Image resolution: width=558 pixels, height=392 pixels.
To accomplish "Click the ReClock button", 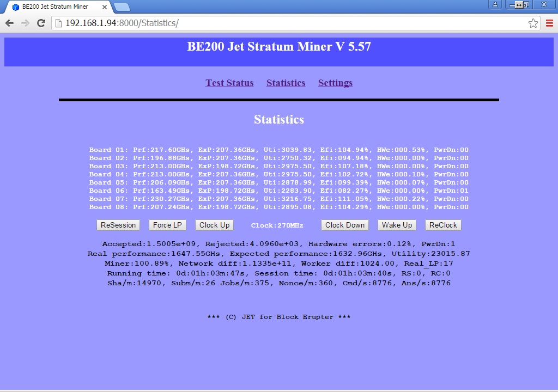I will tap(443, 225).
